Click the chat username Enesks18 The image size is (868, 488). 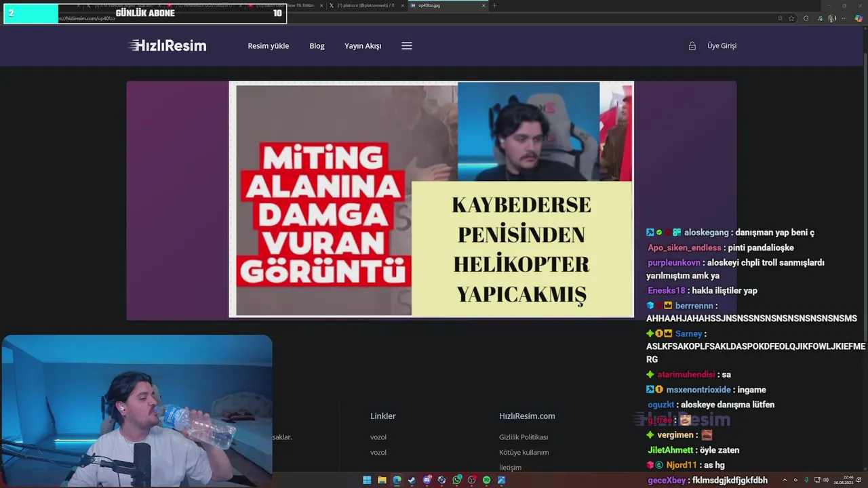(667, 291)
